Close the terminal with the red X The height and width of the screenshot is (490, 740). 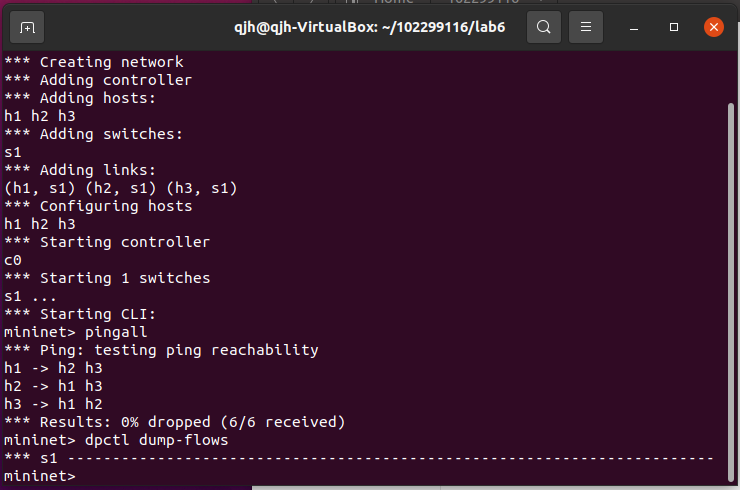click(713, 27)
